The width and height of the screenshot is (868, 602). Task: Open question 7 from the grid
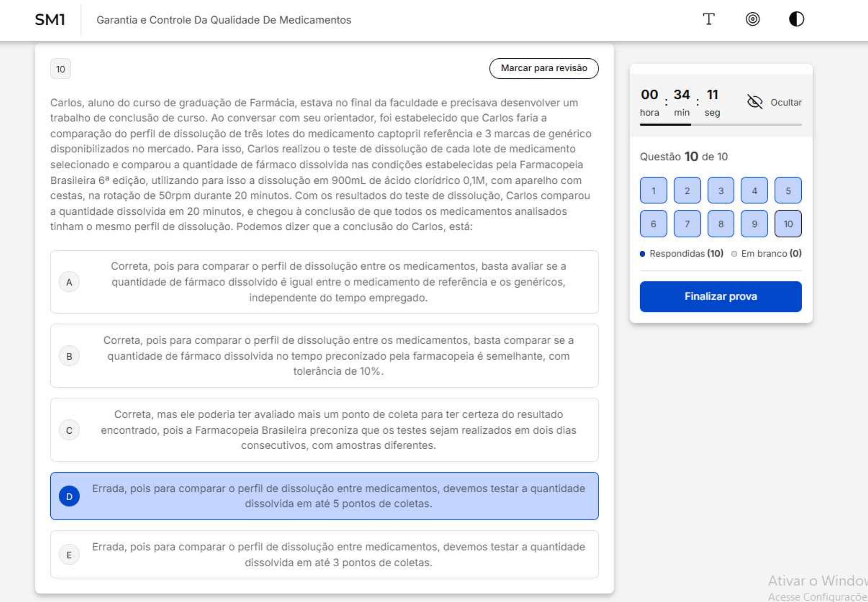pos(687,224)
